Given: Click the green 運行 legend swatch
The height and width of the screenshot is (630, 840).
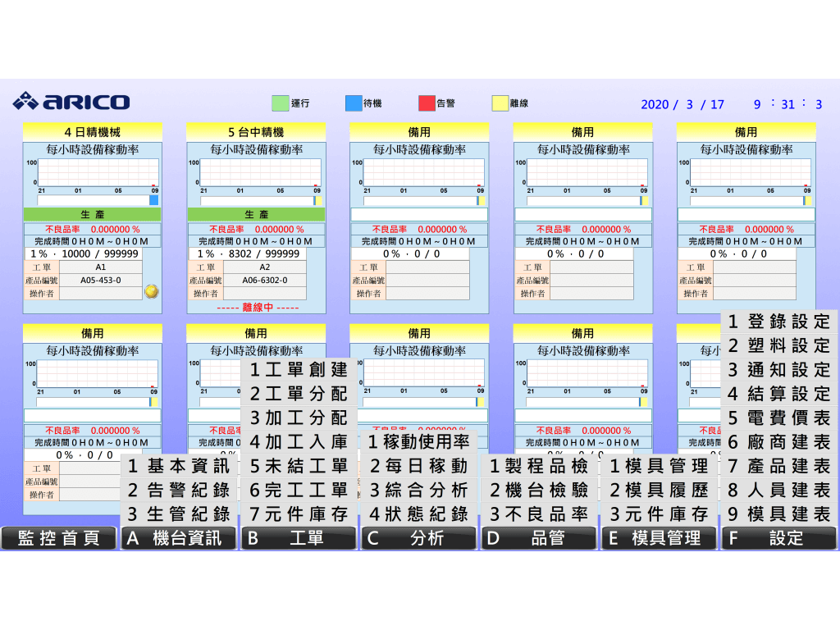Looking at the screenshot, I should 281,103.
